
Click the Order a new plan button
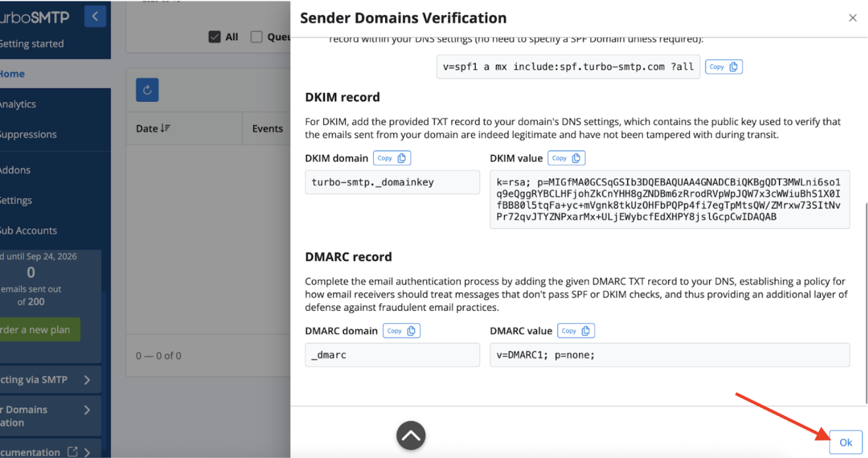pos(35,330)
